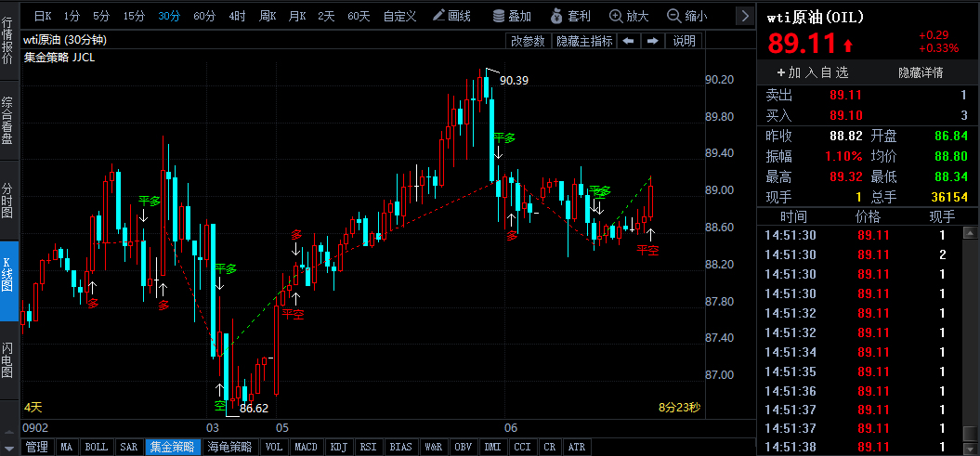The height and width of the screenshot is (456, 980).
Task: Switch to 15分 timeframe
Action: click(134, 16)
